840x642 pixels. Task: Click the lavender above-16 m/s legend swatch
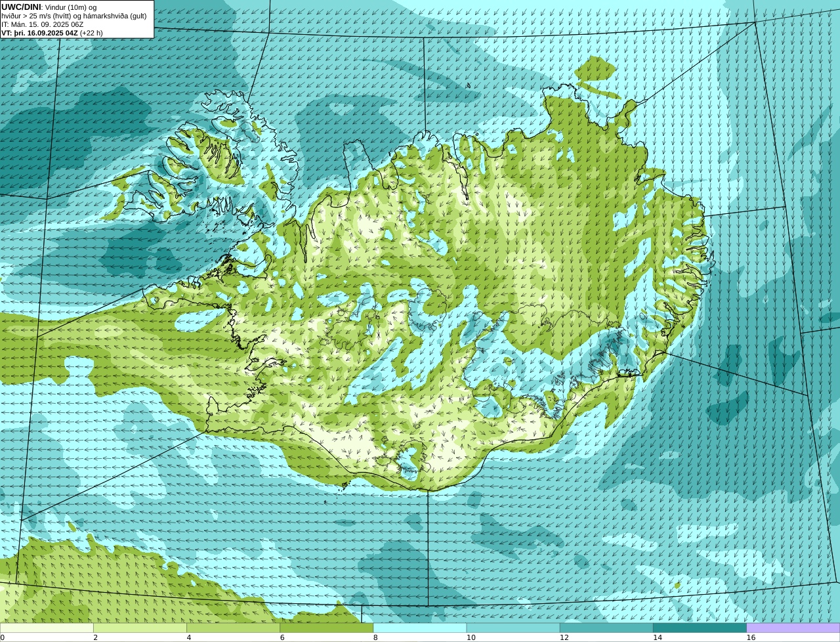point(793,628)
